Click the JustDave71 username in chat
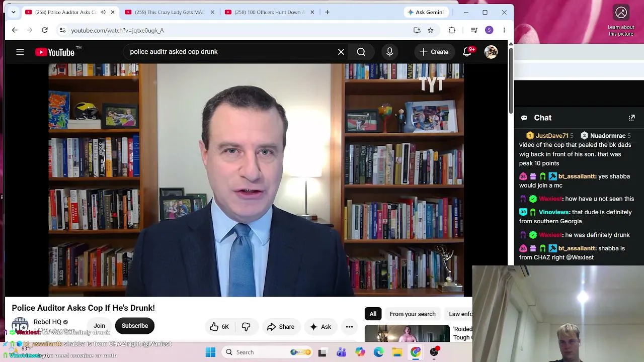 552,136
